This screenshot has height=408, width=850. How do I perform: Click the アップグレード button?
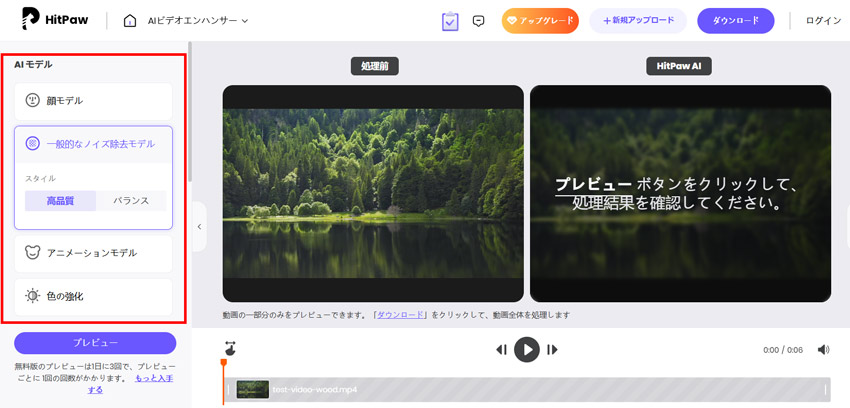tap(540, 21)
